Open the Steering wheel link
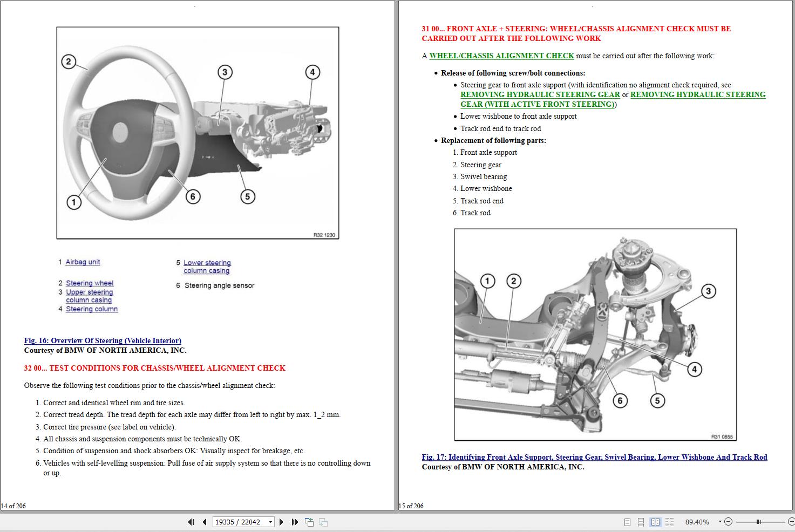The height and width of the screenshot is (532, 795). coord(90,283)
